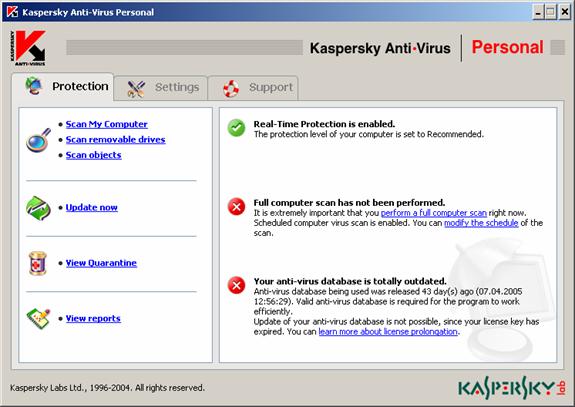Click the green arrows update icon
The height and width of the screenshot is (407, 575).
pyautogui.click(x=38, y=208)
